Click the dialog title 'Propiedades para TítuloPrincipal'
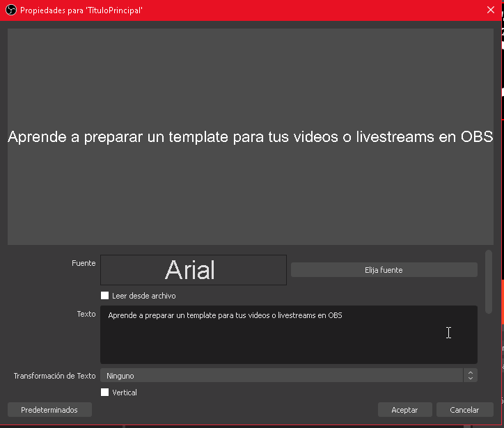The width and height of the screenshot is (504, 428). tap(81, 10)
